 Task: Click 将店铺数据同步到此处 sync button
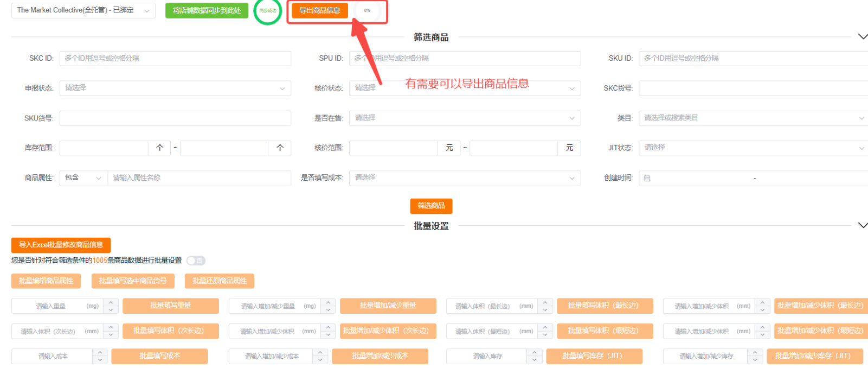207,10
